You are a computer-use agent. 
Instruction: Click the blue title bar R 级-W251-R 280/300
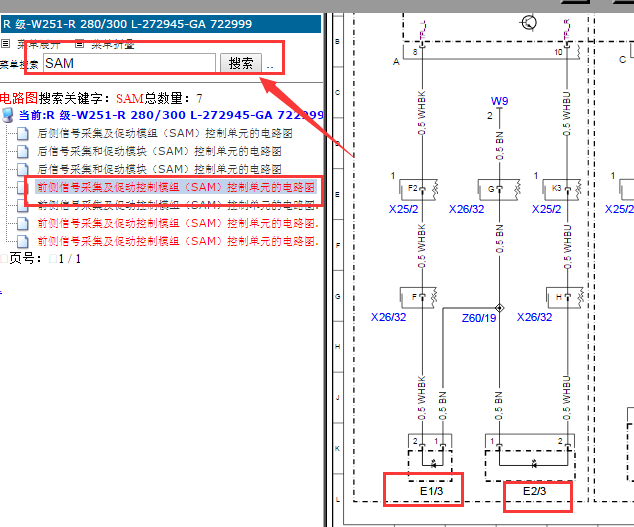tap(161, 24)
